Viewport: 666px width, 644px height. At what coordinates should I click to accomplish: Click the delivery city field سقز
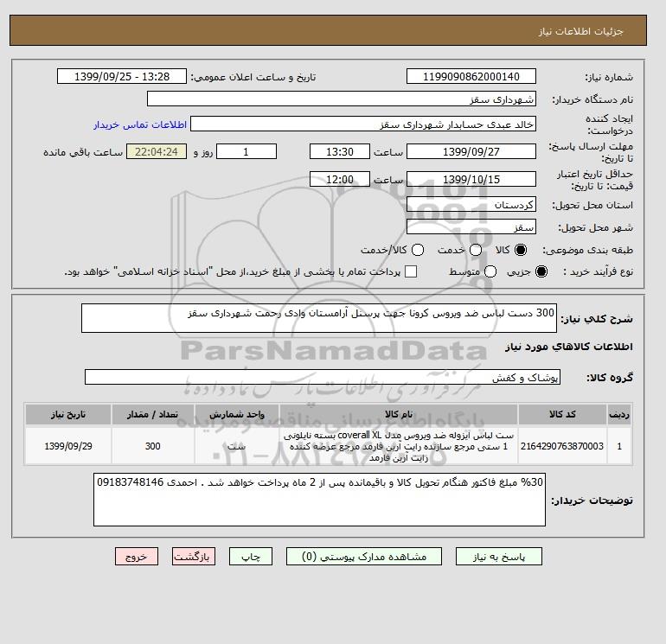[471, 226]
